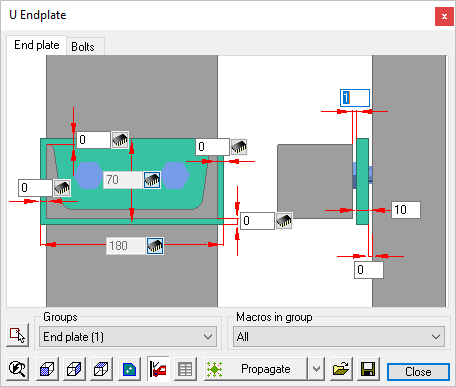Click the input field containing 10
456x387 pixels.
coord(406,210)
